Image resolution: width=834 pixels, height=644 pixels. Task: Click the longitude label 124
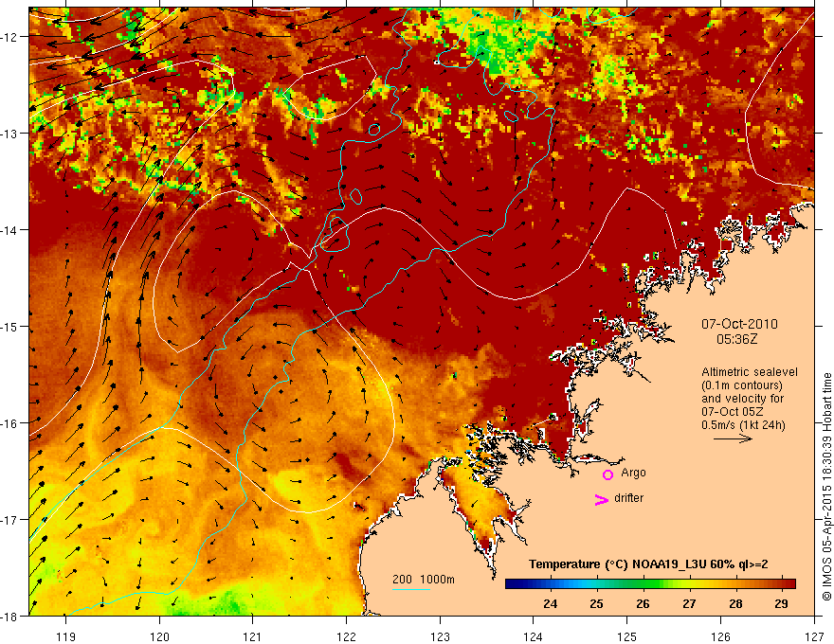click(534, 636)
